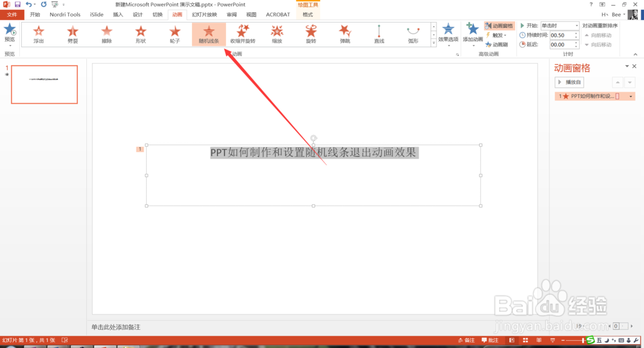644x348 pixels.
Task: Toggle 批注 comments in status bar
Action: [490, 340]
